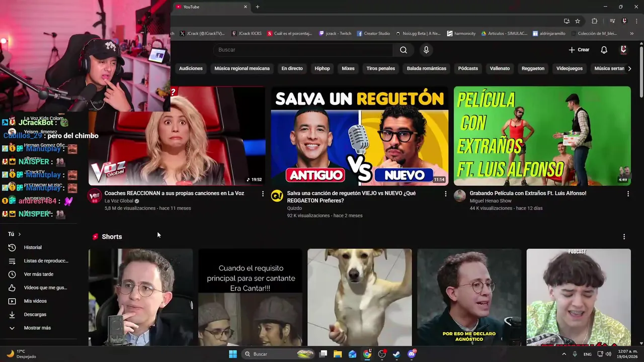Click the YouTube search input field
This screenshot has width=644, height=362.
303,50
